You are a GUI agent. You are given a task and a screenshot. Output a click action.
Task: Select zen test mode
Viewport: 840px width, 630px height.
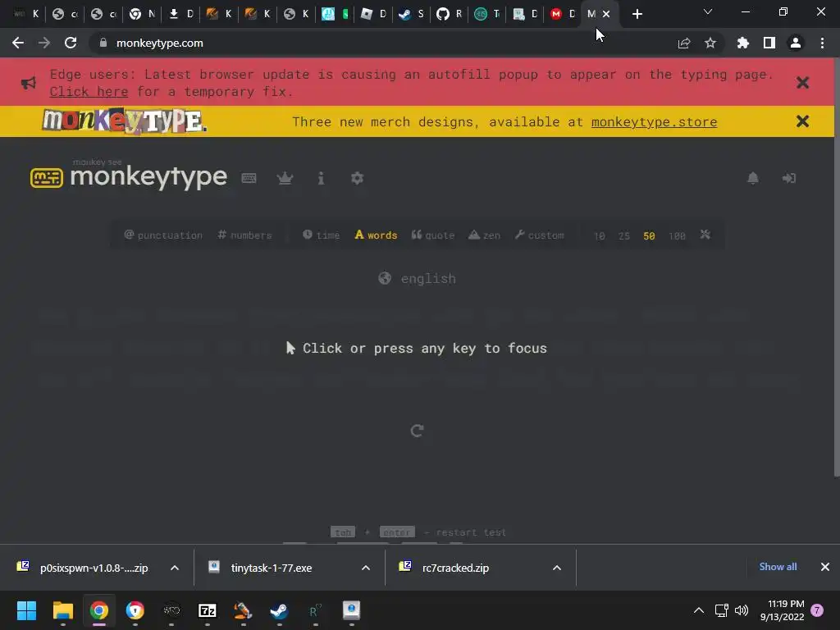(x=484, y=235)
